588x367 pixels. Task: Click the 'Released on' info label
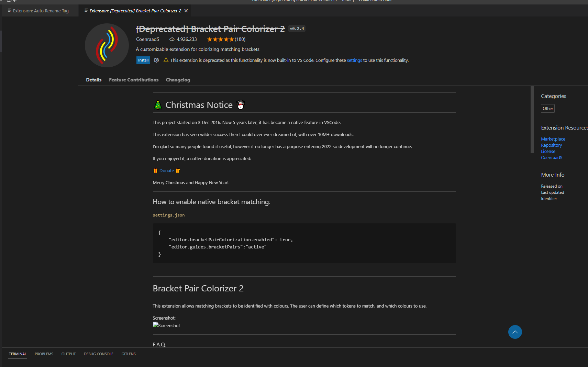click(x=552, y=186)
